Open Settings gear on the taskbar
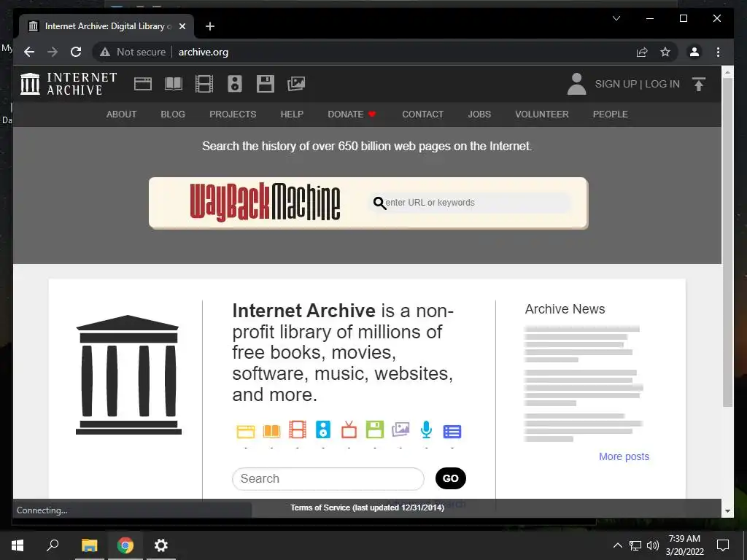 click(161, 545)
